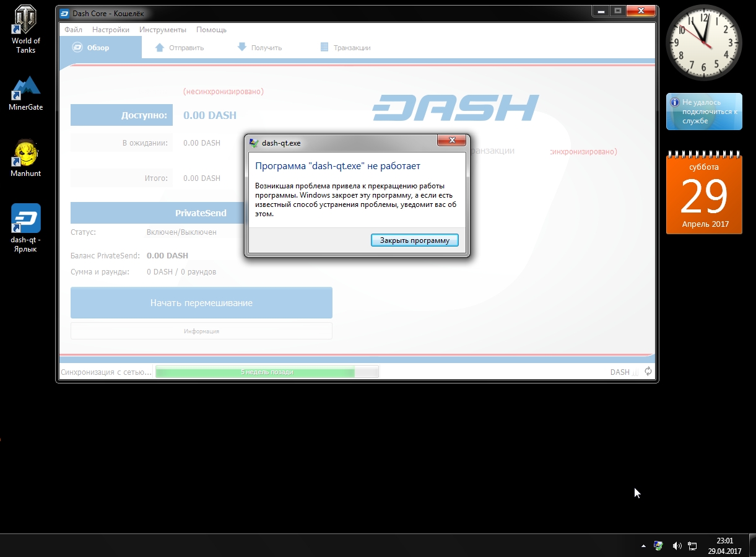Click the network tray icon
The width and height of the screenshot is (756, 557).
coord(693,546)
